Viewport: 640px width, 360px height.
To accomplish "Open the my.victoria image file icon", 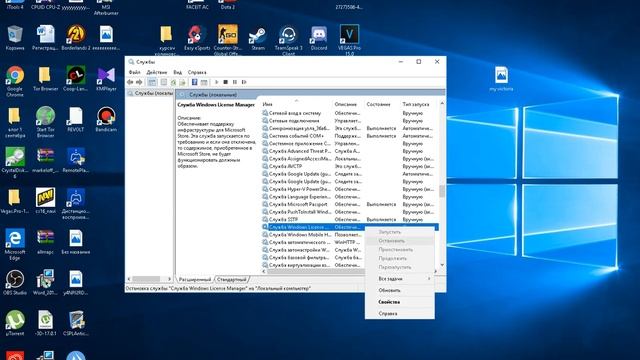I will (501, 79).
